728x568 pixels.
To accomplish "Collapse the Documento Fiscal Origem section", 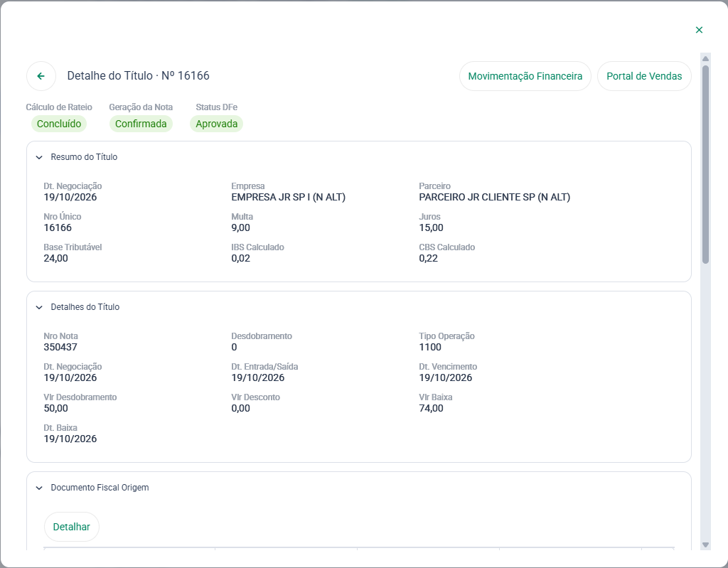I will tap(40, 488).
